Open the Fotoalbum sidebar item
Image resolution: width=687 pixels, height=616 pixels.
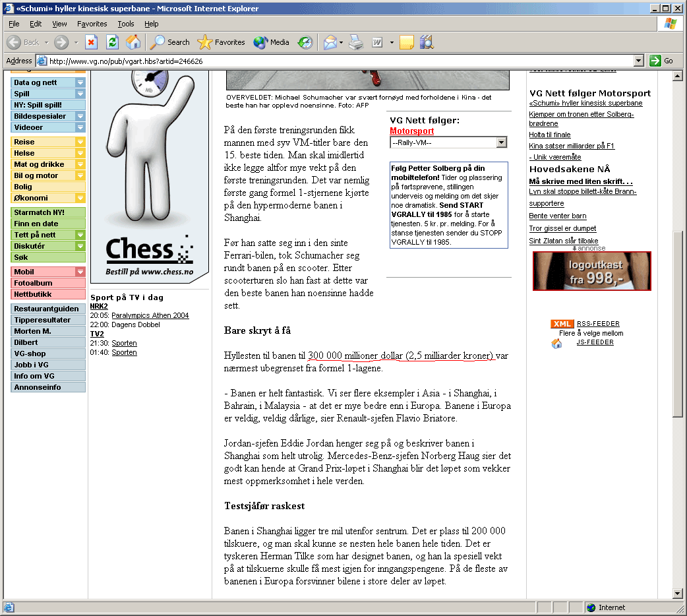pyautogui.click(x=47, y=283)
